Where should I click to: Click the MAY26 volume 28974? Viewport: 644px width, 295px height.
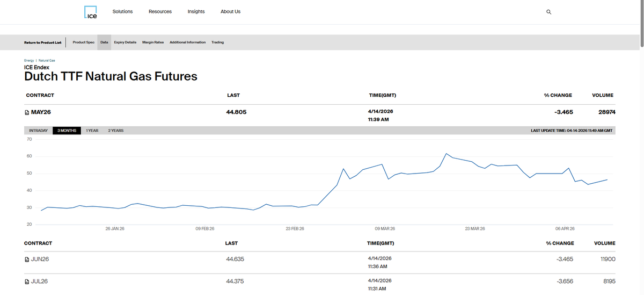(x=606, y=112)
